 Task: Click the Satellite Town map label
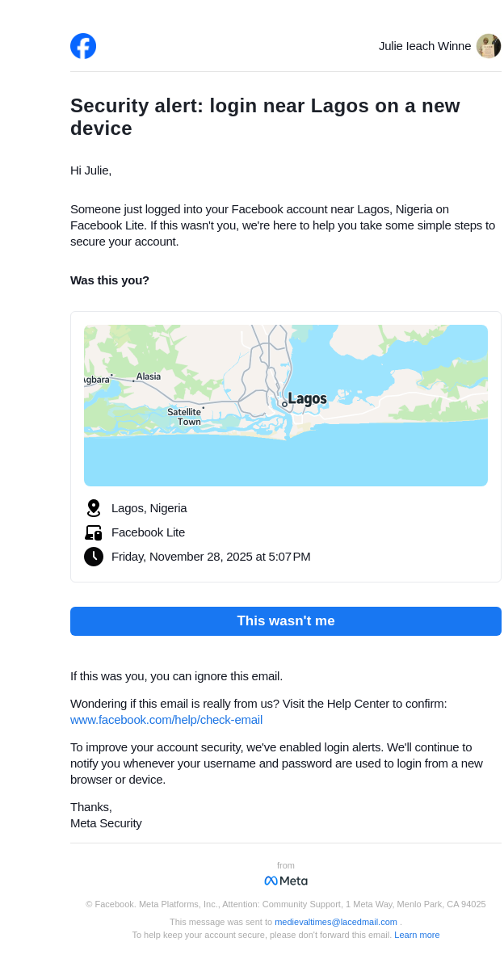(x=184, y=417)
